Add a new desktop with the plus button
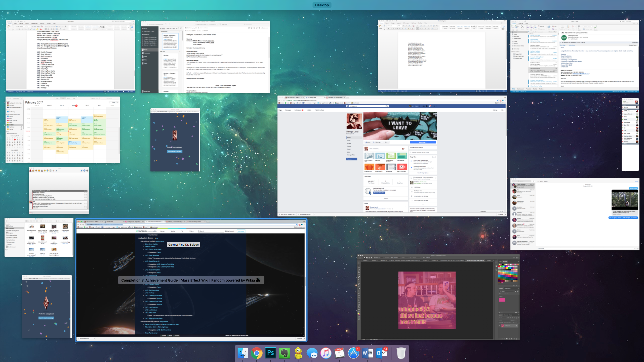The height and width of the screenshot is (362, 644). pyautogui.click(x=636, y=5)
